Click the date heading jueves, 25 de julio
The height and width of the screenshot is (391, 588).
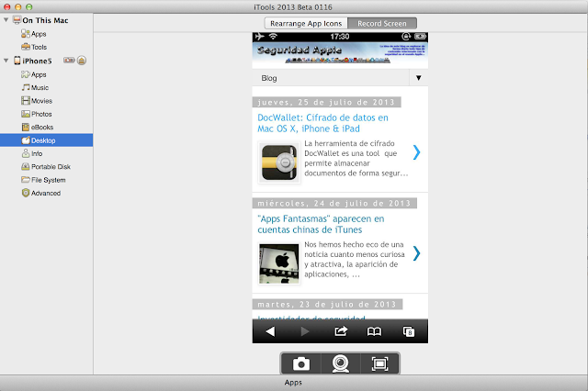point(327,102)
